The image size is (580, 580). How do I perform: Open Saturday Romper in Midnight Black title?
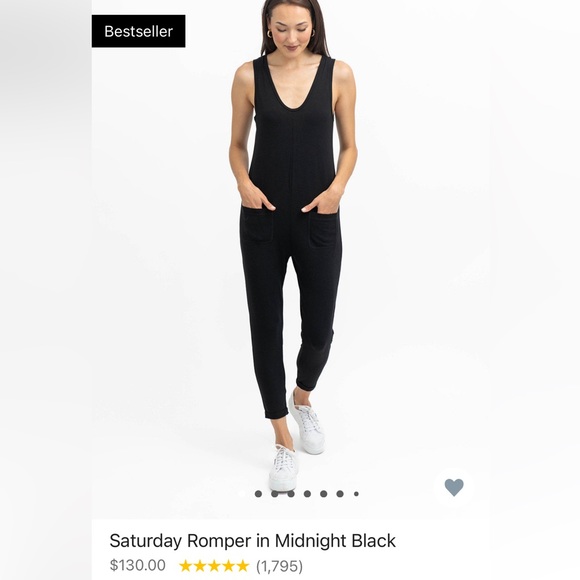pos(252,540)
